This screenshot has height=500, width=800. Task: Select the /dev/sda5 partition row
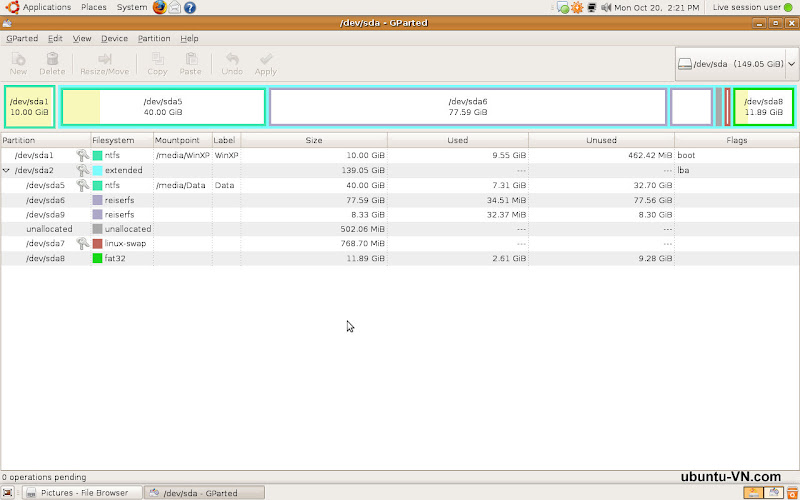400,185
